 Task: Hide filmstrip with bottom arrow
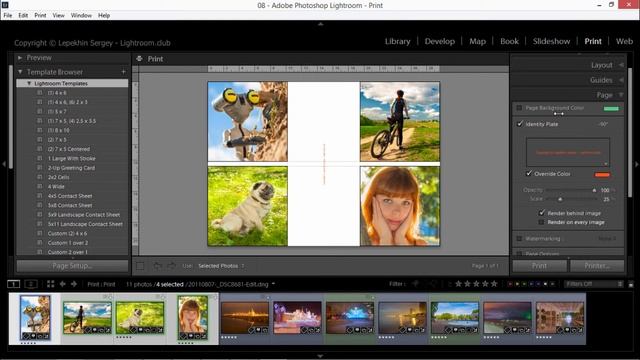coord(320,356)
